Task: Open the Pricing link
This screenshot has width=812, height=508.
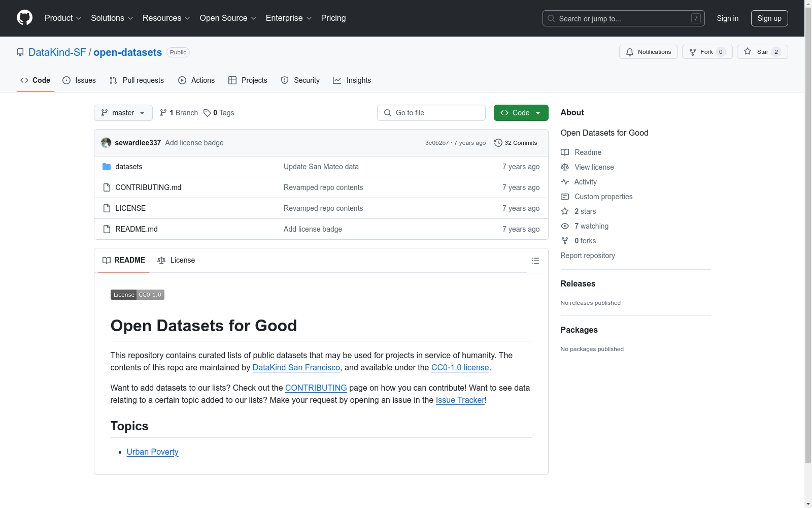Action: click(x=333, y=18)
